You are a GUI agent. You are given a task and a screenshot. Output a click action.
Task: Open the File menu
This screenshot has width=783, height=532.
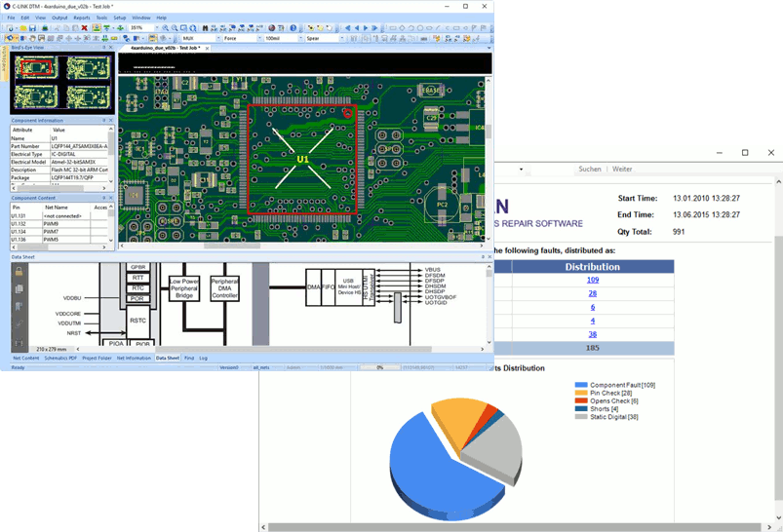11,18
